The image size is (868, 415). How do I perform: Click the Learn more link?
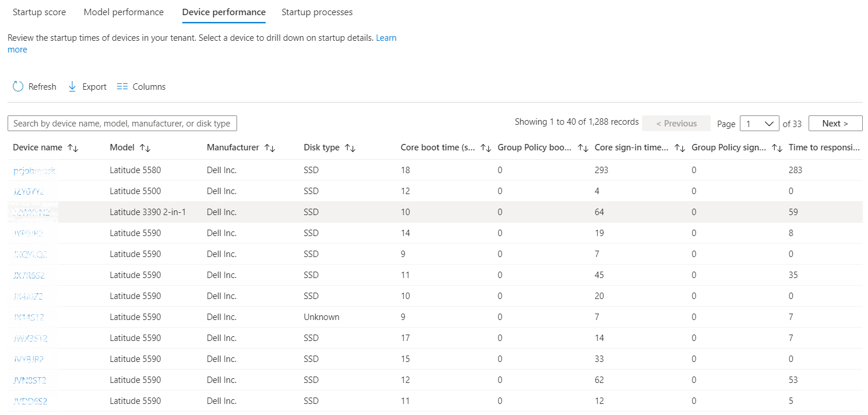386,37
